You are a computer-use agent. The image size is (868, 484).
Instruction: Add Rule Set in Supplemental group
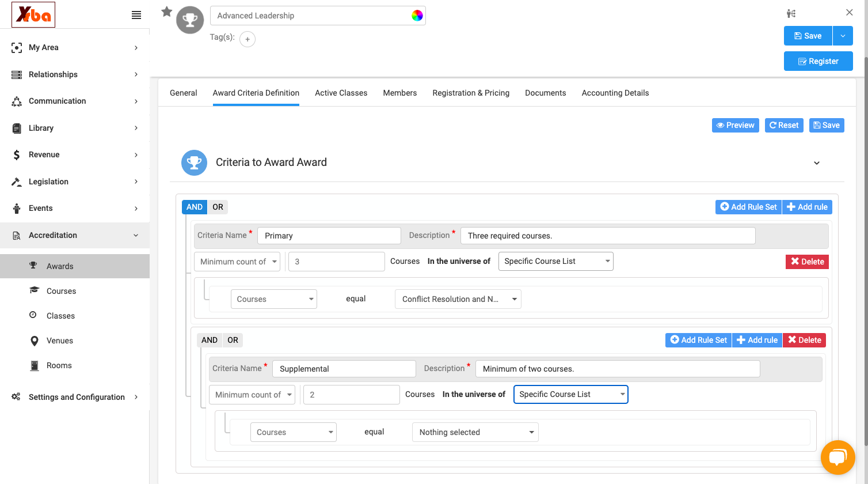(x=699, y=340)
